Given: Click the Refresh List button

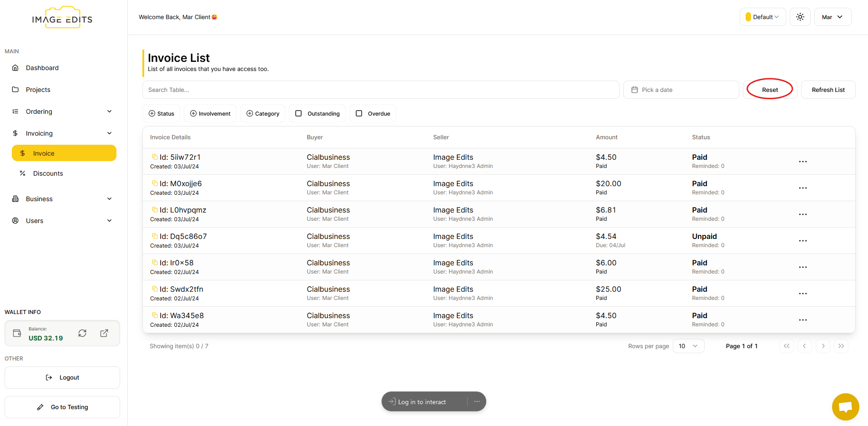Looking at the screenshot, I should [828, 90].
